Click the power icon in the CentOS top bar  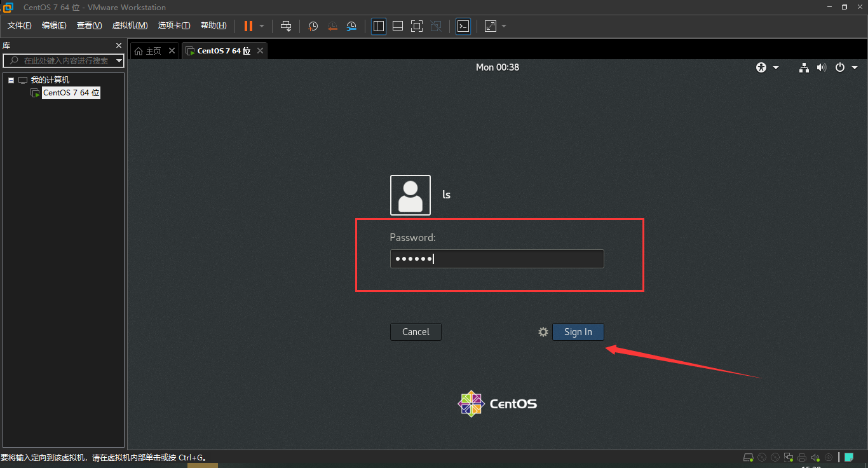tap(840, 67)
